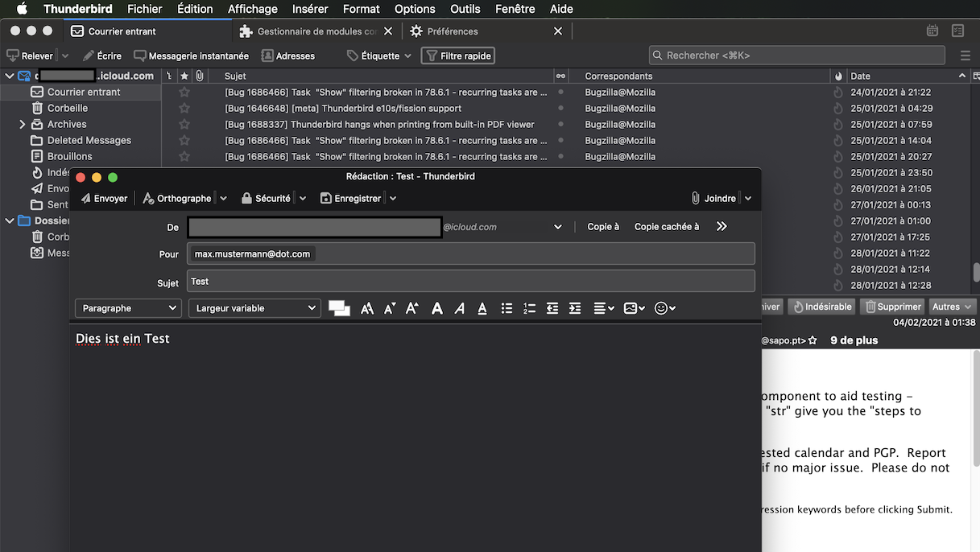Apply italic formatting to text
The width and height of the screenshot is (980, 552).
459,308
